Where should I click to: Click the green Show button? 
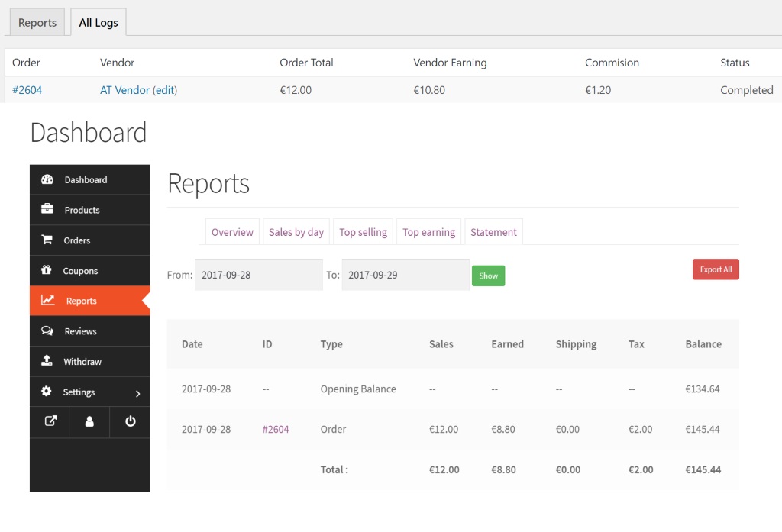(488, 276)
